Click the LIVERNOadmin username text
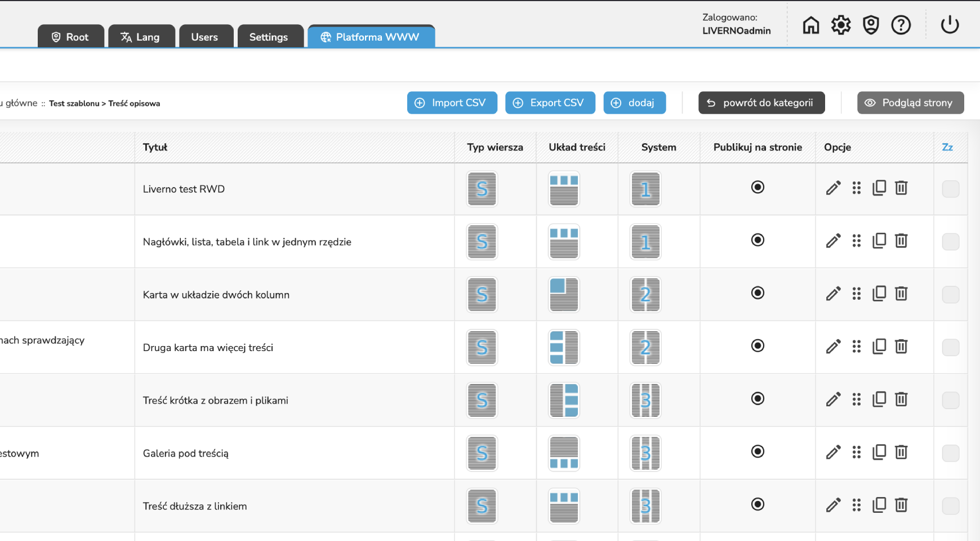980x541 pixels. 736,31
